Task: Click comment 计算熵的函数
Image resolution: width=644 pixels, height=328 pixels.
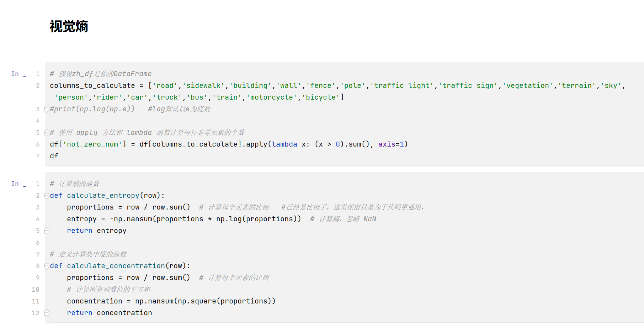Action: [x=75, y=184]
